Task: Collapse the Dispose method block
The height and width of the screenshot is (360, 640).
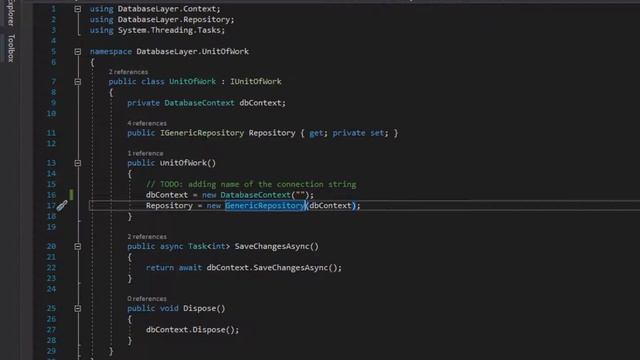Action: click(x=78, y=309)
